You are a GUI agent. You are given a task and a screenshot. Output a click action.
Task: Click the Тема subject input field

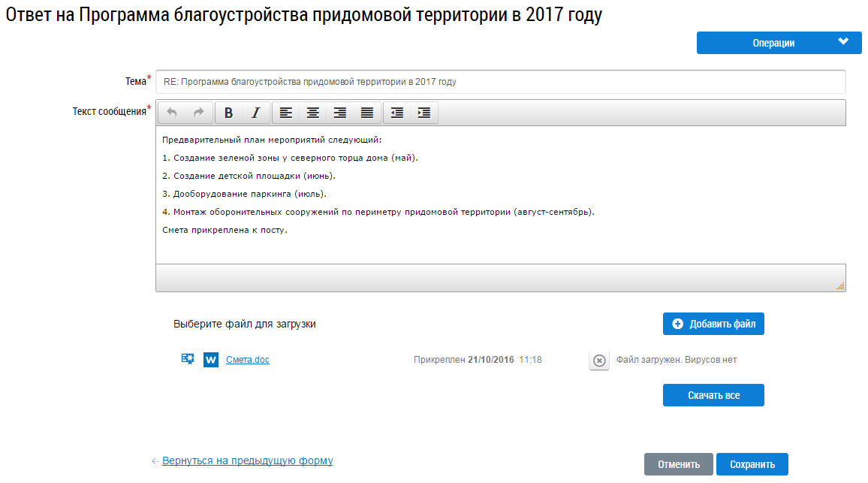pyautogui.click(x=500, y=82)
